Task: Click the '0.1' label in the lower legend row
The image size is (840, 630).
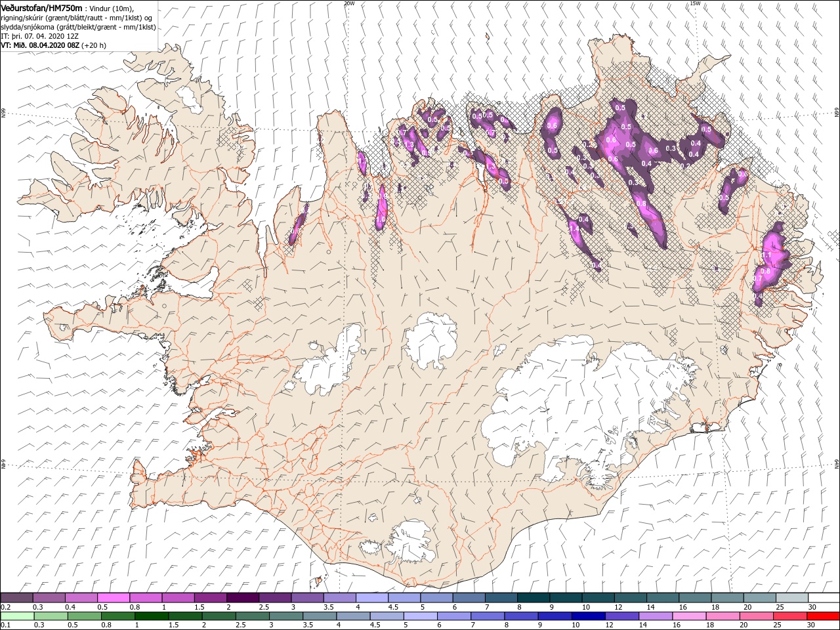Action: [5, 625]
